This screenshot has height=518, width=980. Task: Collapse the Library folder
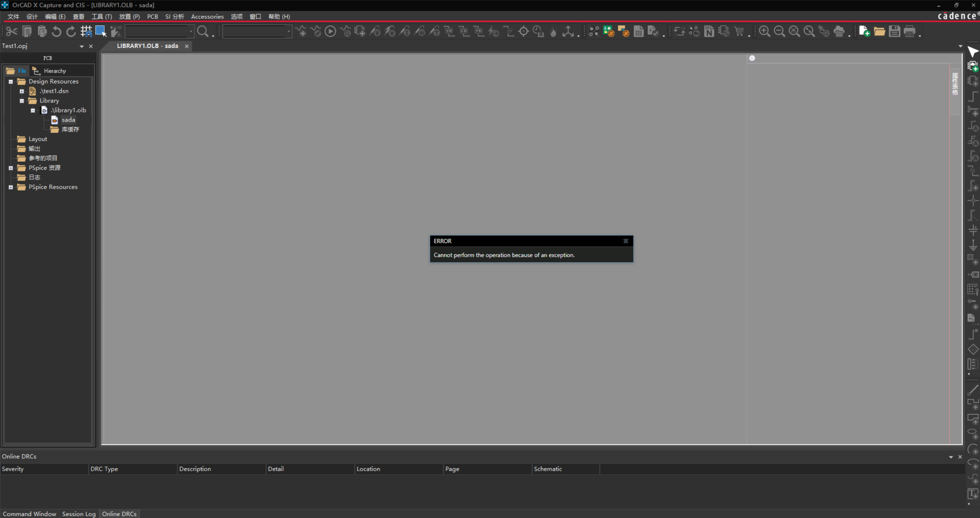pos(22,101)
